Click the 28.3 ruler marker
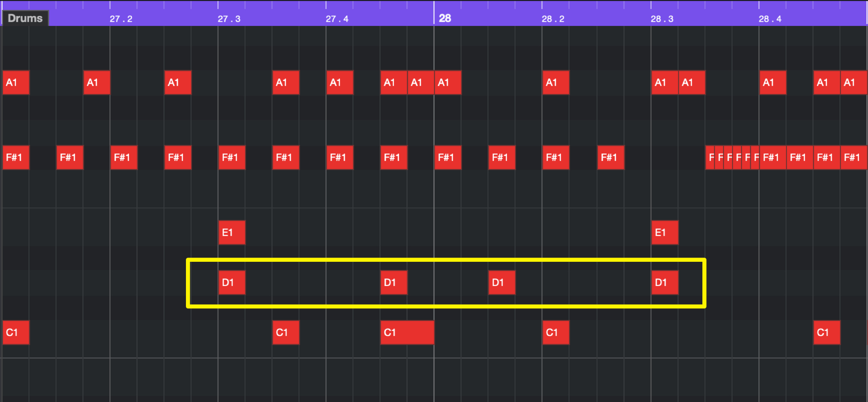This screenshot has height=402, width=868. click(662, 19)
